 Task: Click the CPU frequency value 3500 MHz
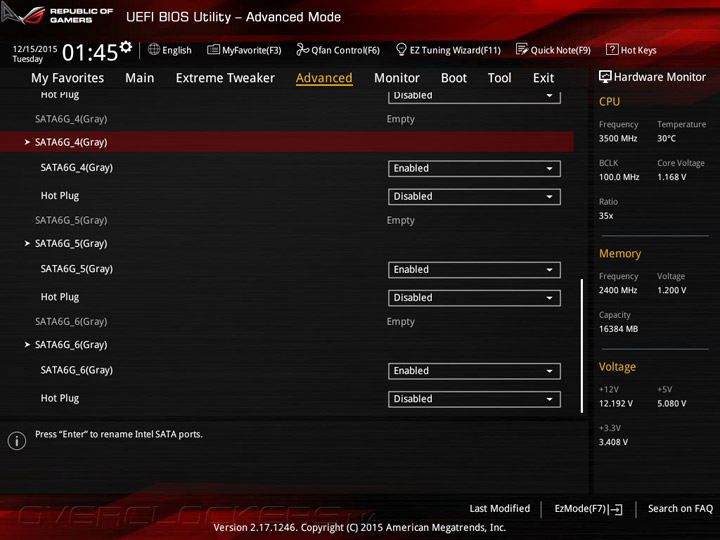pyautogui.click(x=618, y=138)
